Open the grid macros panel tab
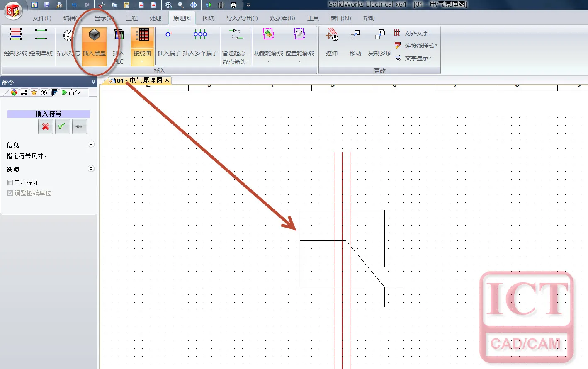Viewport: 588px width, 369px height. (54, 92)
